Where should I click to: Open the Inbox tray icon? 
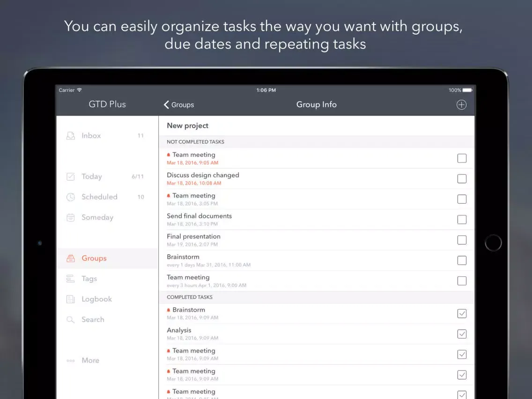click(x=71, y=136)
